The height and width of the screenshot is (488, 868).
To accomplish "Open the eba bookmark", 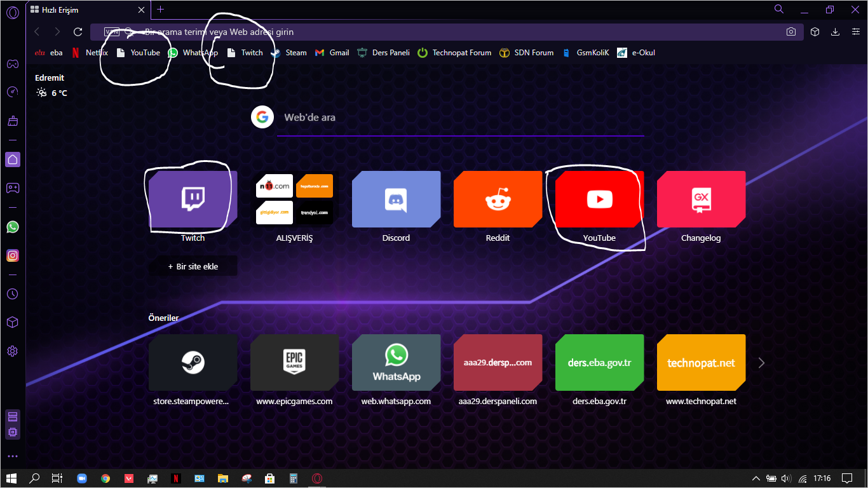I will (48, 53).
